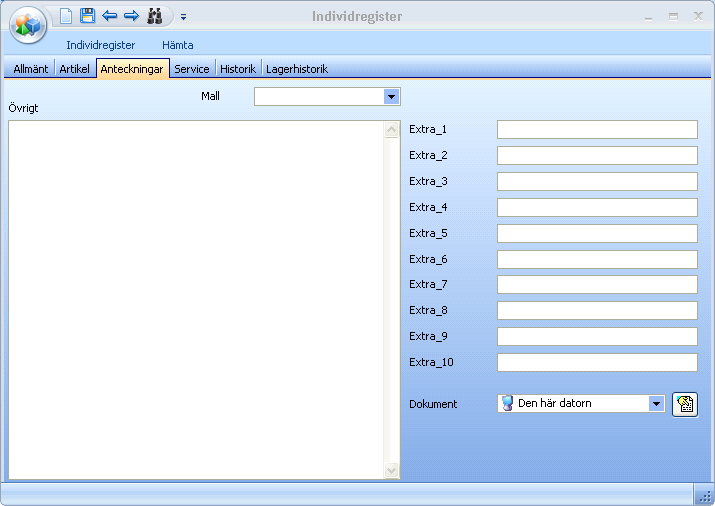This screenshot has height=506, width=715.
Task: Search using the binoculars icon
Action: pos(155,16)
